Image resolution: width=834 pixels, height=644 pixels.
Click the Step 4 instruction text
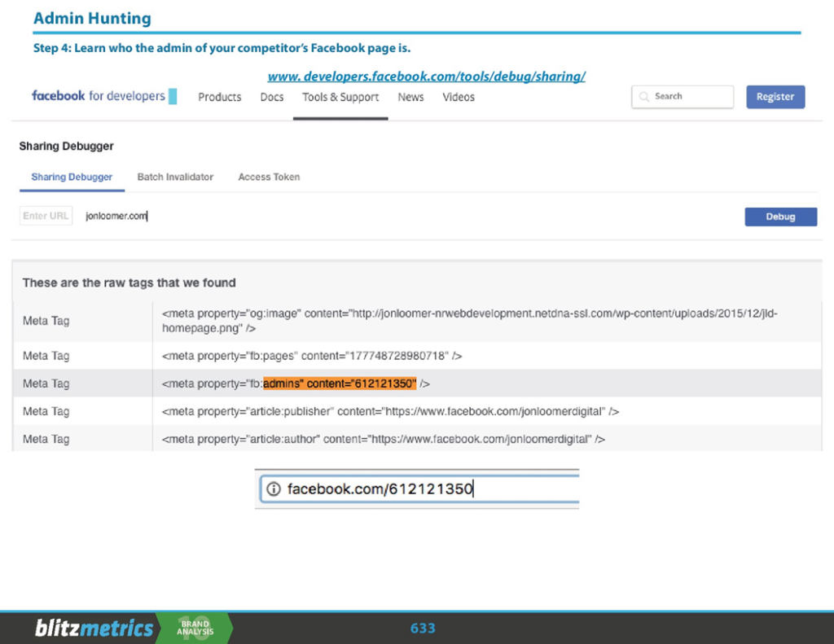coord(222,48)
